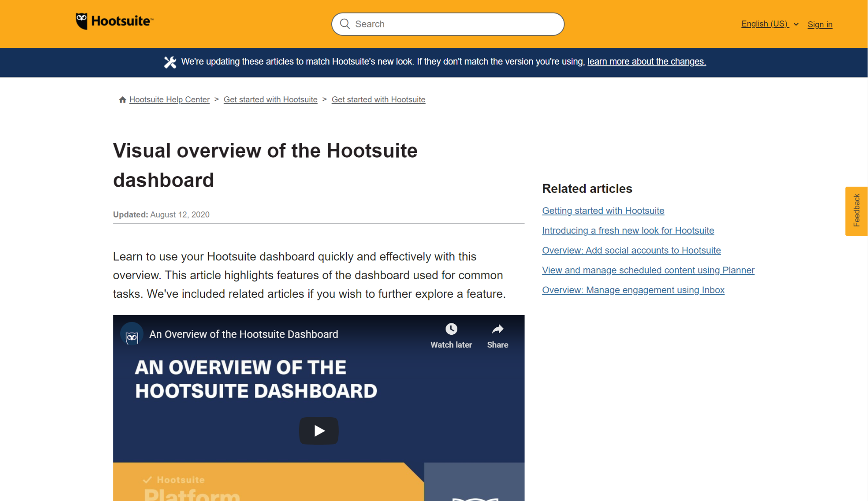Open Getting started with Hootsuite article
868x501 pixels.
click(x=602, y=210)
